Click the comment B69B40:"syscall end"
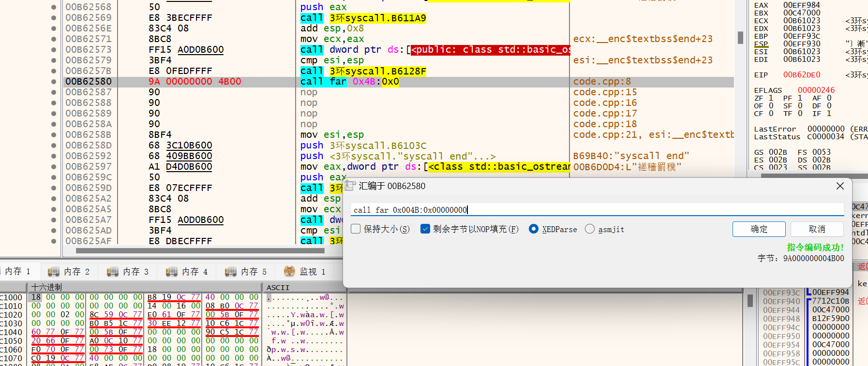 tap(631, 156)
